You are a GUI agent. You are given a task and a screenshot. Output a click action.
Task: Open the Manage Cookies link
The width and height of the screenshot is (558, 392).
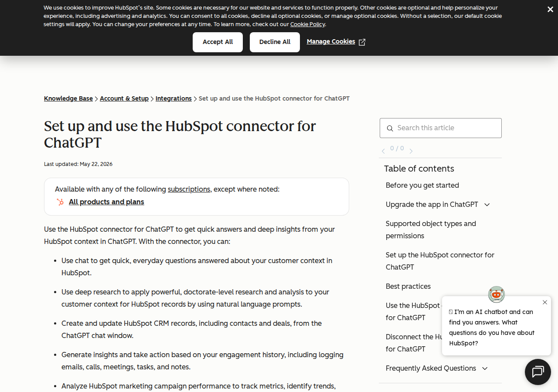[331, 42]
